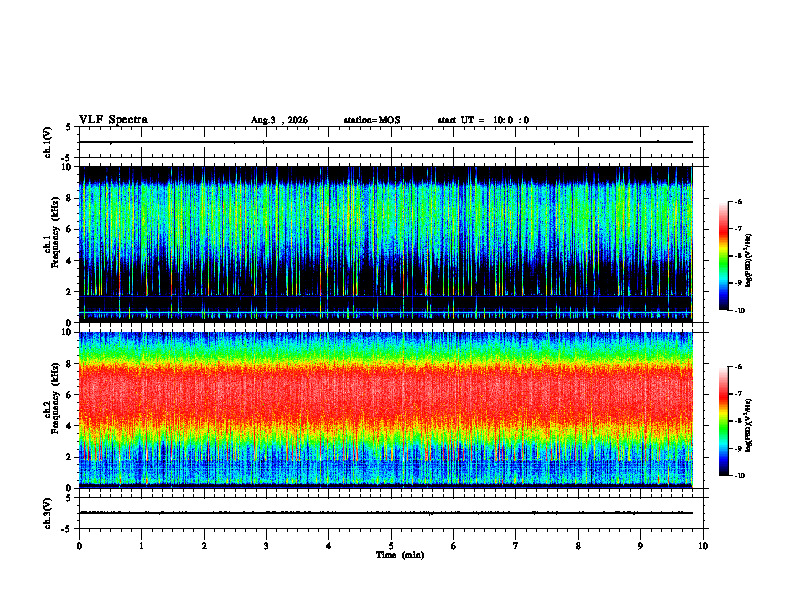Click the ch.2 frequency axis "6" tick label

(70, 395)
